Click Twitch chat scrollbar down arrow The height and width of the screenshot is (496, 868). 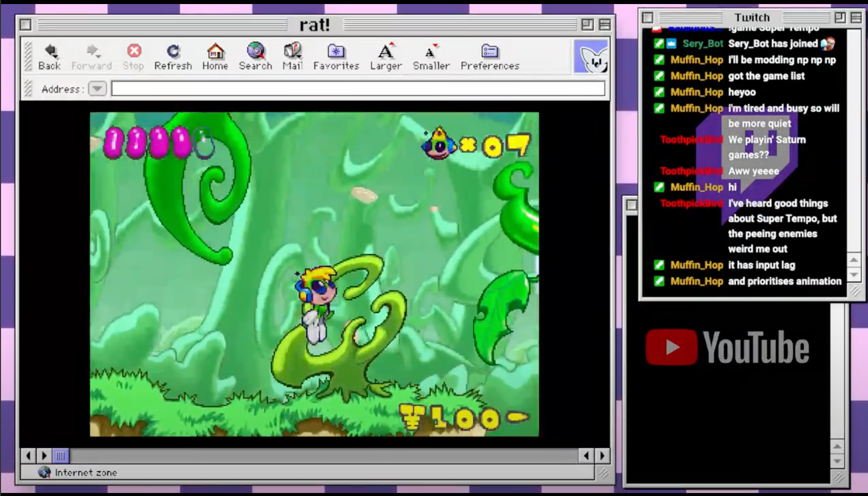click(854, 275)
